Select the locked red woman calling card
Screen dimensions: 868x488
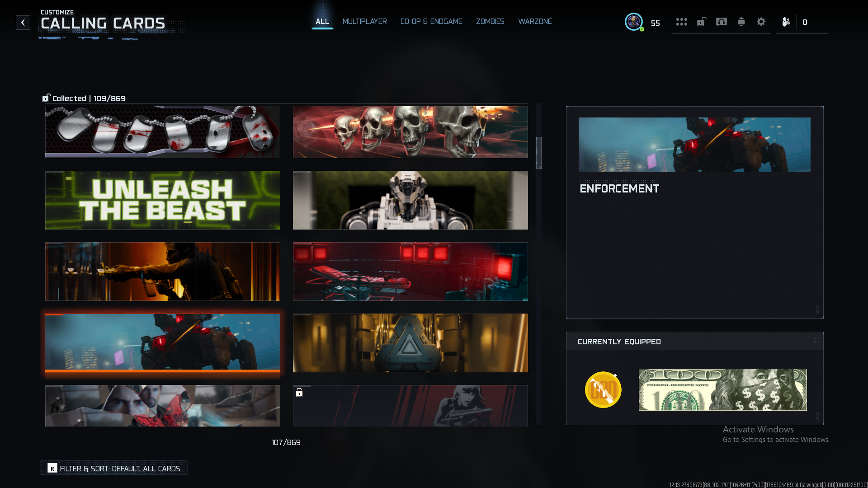pos(410,406)
